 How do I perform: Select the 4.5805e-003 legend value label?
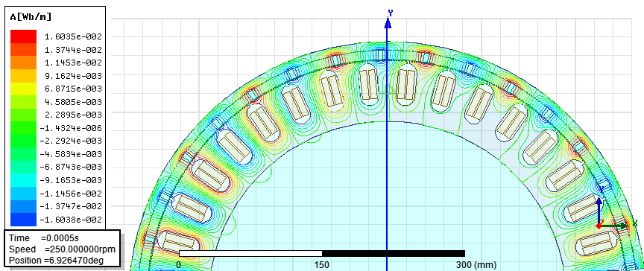tap(73, 102)
